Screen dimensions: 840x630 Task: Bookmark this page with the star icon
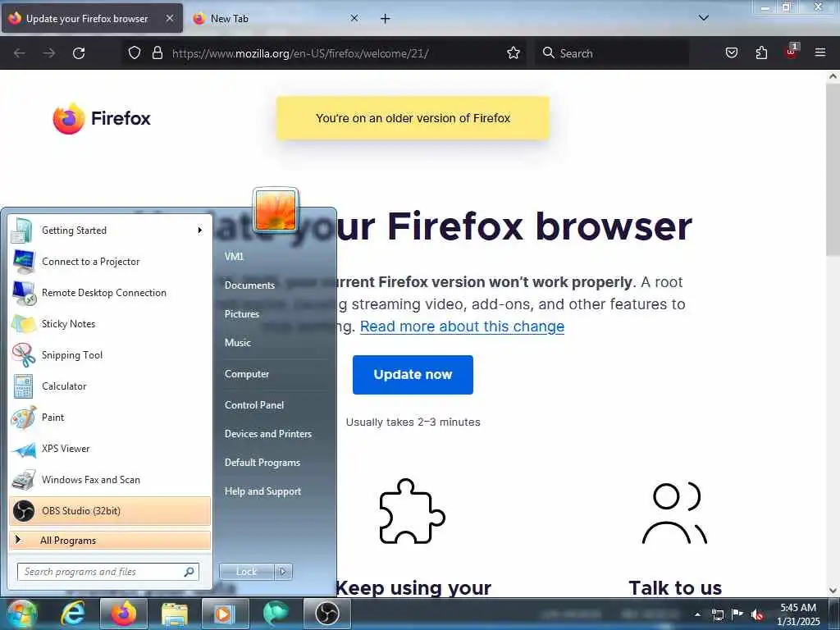click(x=514, y=53)
